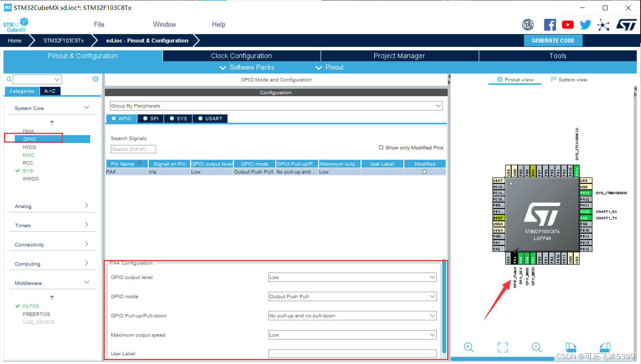Tick the Modified checkbox for PA4
Screen dimensions: 641x364
click(425, 172)
